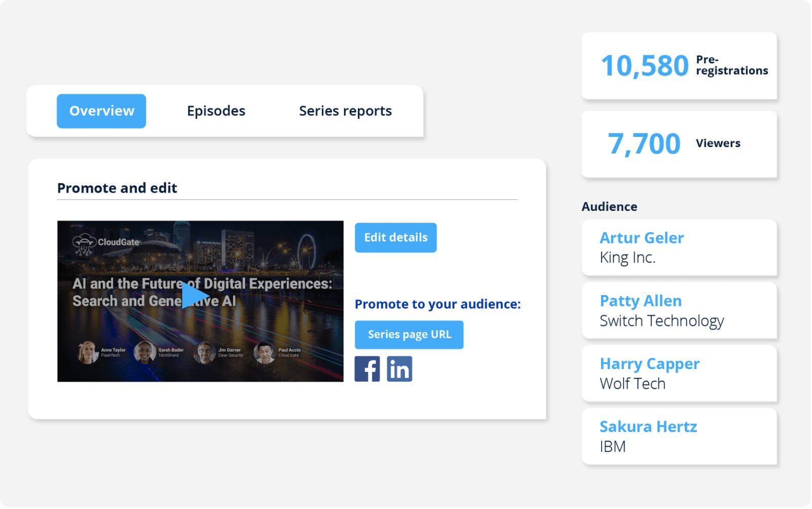This screenshot has height=509, width=812.
Task: Open Sakura Hertz audience card
Action: pyautogui.click(x=680, y=437)
